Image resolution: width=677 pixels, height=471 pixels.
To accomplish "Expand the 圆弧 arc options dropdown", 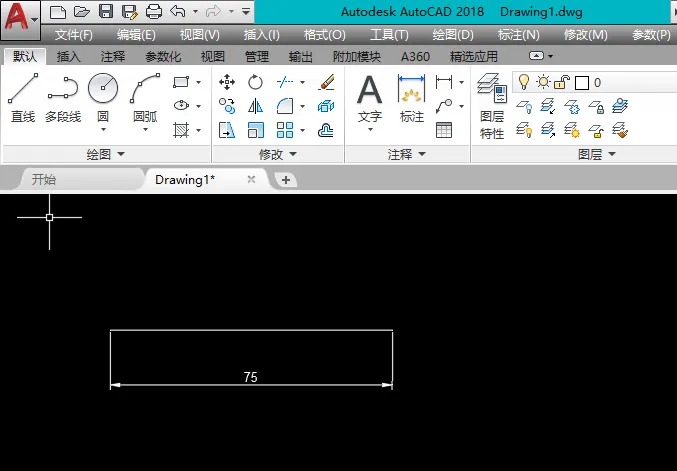I will tap(145, 130).
